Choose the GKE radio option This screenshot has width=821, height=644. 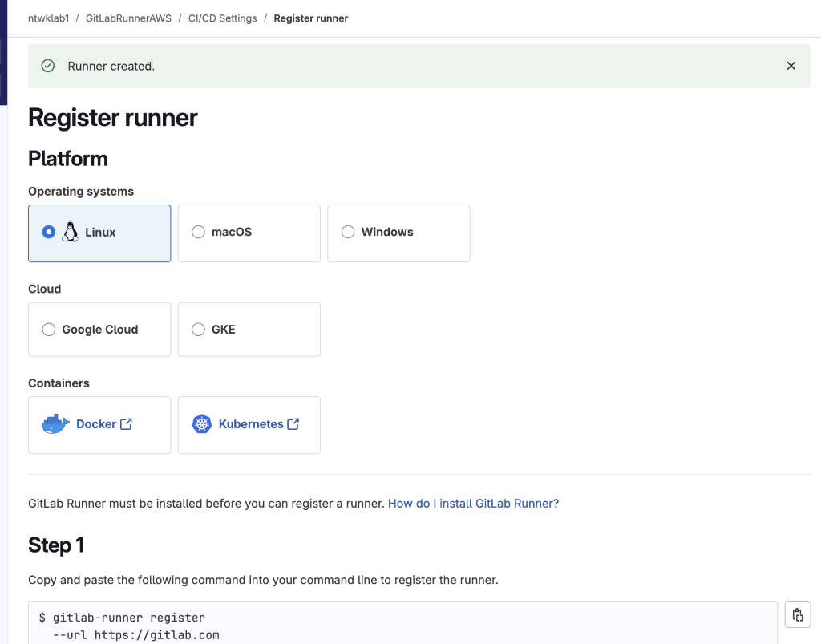coord(199,330)
